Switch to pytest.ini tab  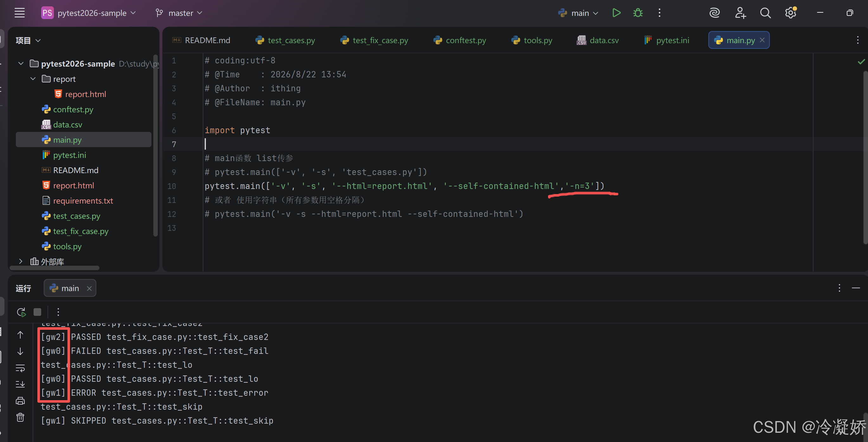coord(667,40)
